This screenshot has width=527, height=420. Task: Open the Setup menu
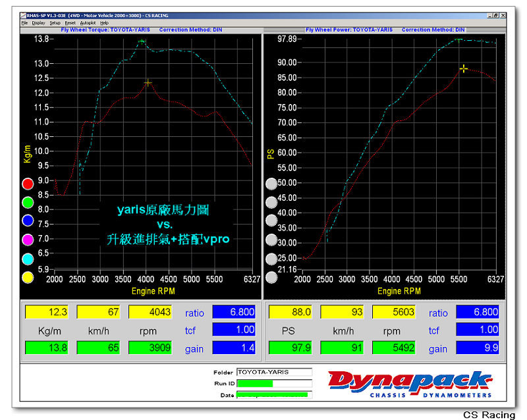click(x=55, y=23)
